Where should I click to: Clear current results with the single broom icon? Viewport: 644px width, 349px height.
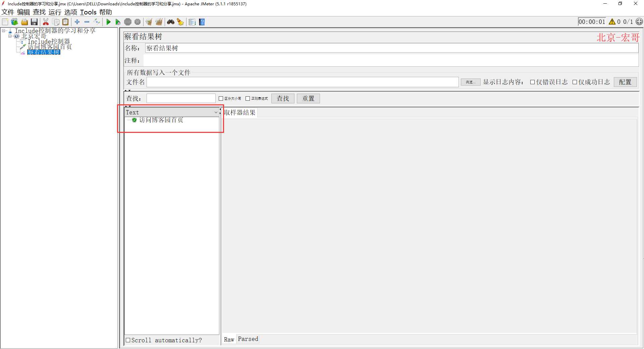pos(149,22)
